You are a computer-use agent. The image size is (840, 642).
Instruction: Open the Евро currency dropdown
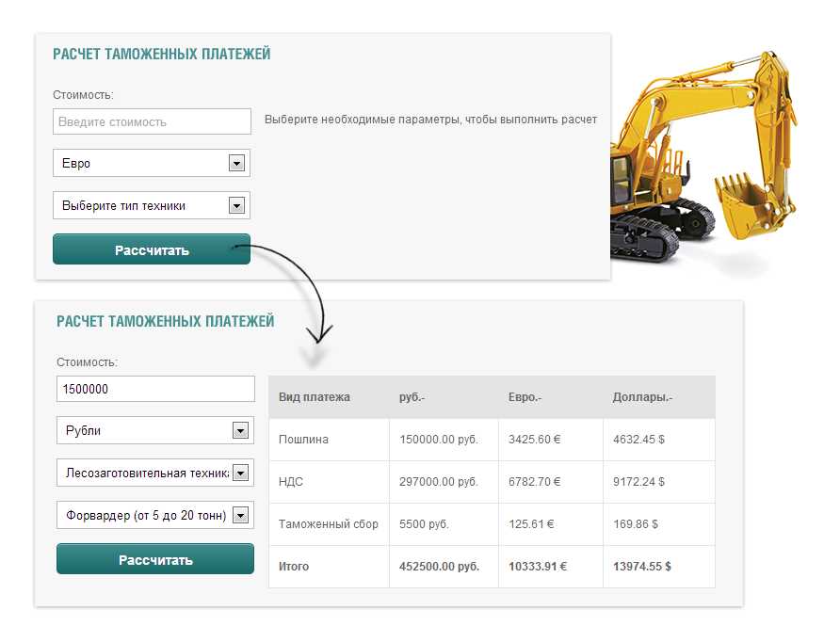pyautogui.click(x=152, y=163)
